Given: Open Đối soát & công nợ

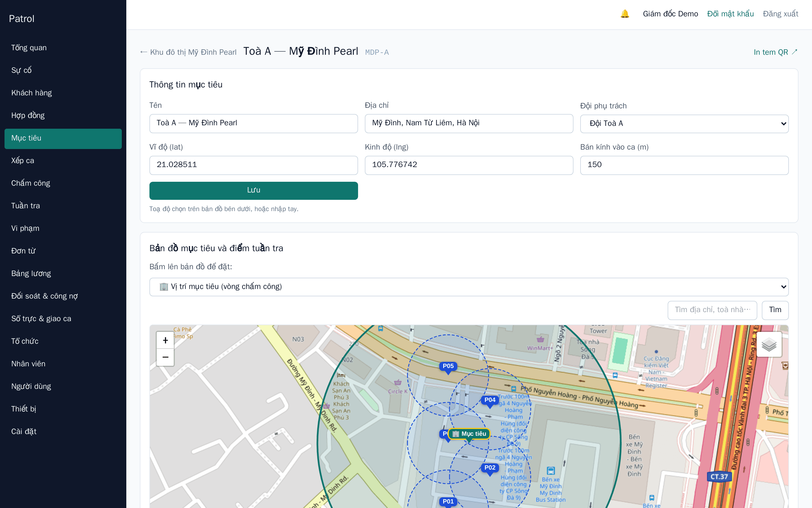Looking at the screenshot, I should pyautogui.click(x=63, y=296).
